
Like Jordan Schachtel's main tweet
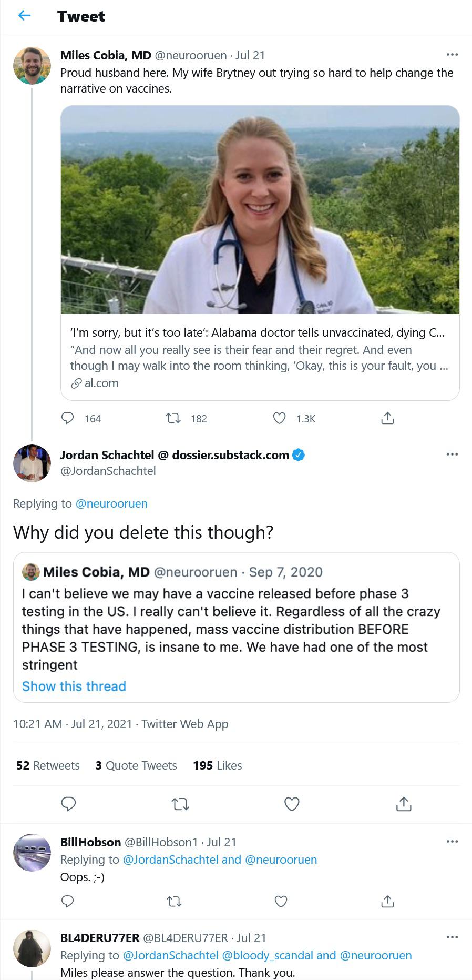click(292, 804)
